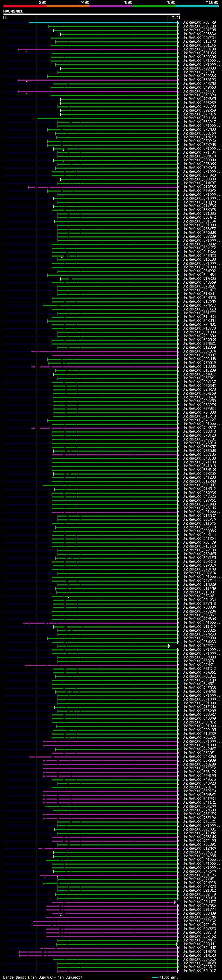Viewport: 222px width, 980px height.
Task: Click the white query sequence bar
Action: [x=92, y=14]
